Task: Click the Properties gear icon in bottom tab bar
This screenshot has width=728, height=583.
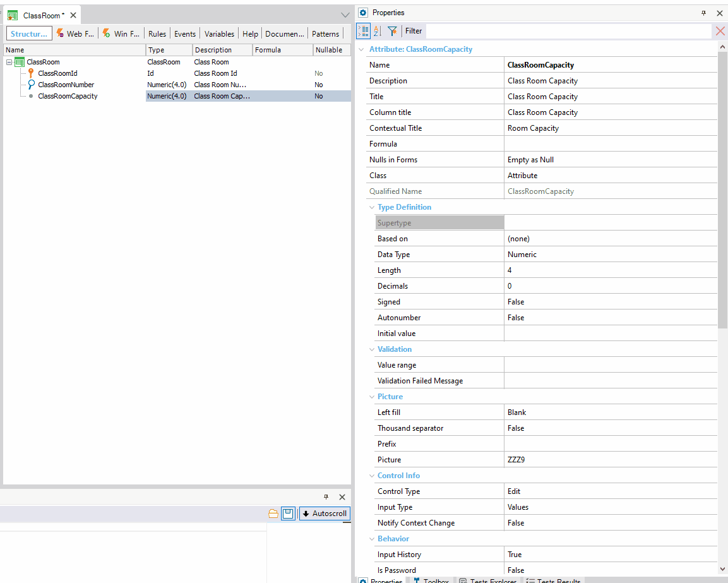Action: [x=363, y=580]
